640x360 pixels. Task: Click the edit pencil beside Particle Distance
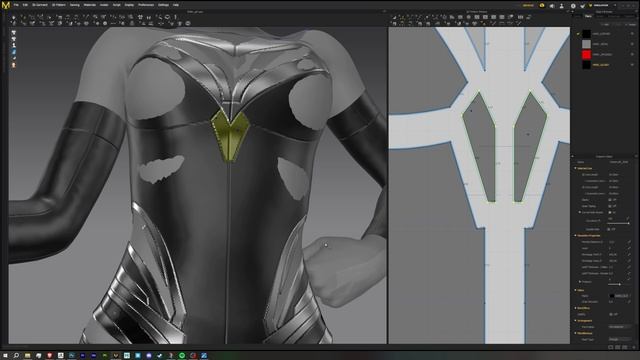coord(629,242)
